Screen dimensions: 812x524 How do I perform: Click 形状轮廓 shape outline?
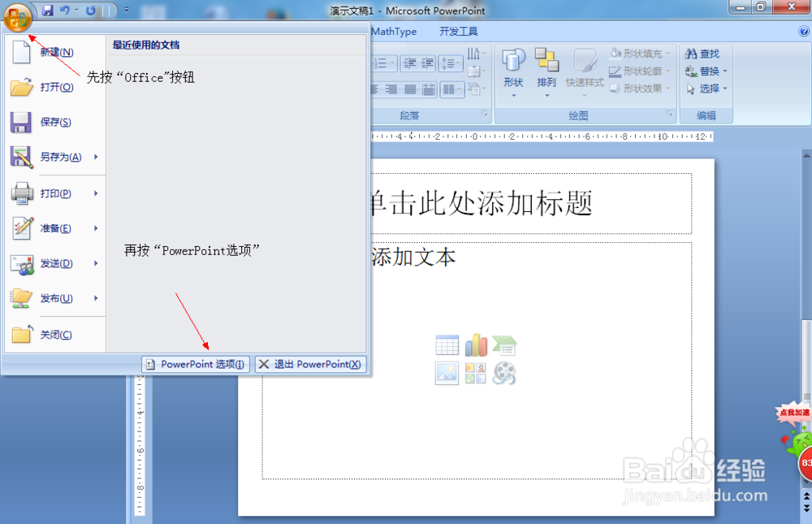[640, 71]
